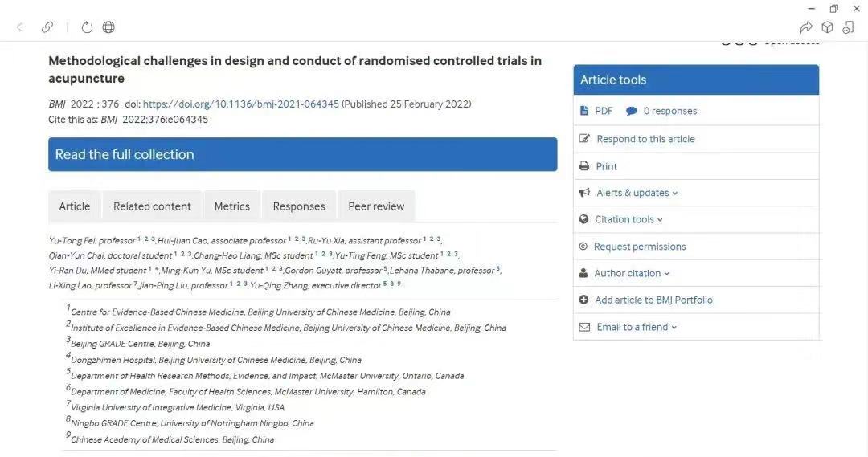Screen dimensions: 868x457
Task: Click the back arrow icon
Action: 20,27
